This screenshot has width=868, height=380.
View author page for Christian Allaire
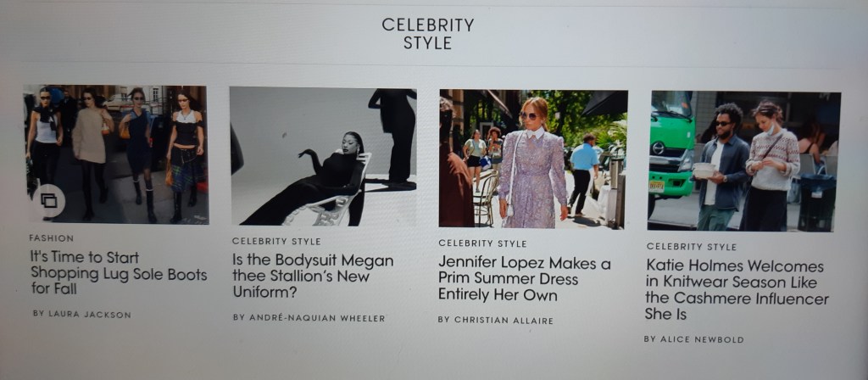coord(495,320)
